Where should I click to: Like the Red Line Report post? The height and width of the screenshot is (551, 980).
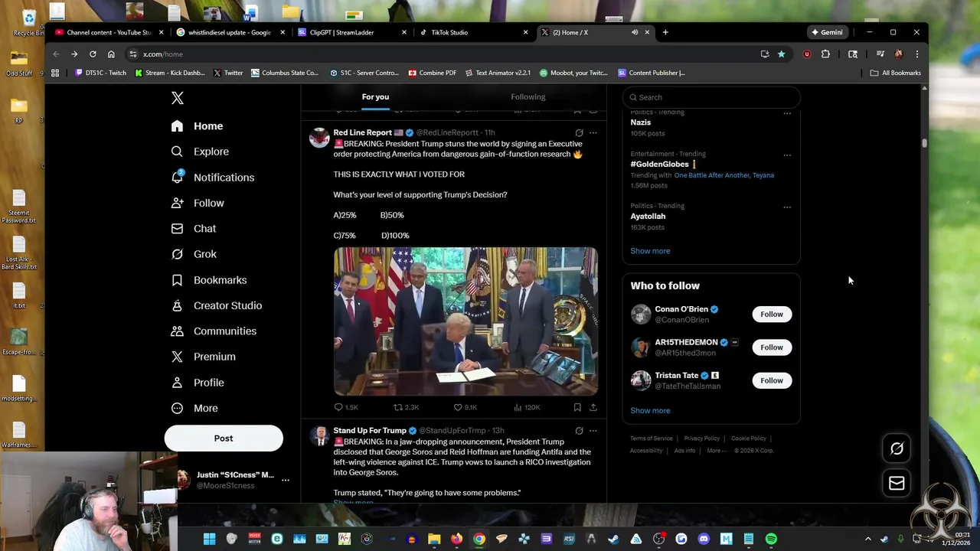(x=465, y=407)
